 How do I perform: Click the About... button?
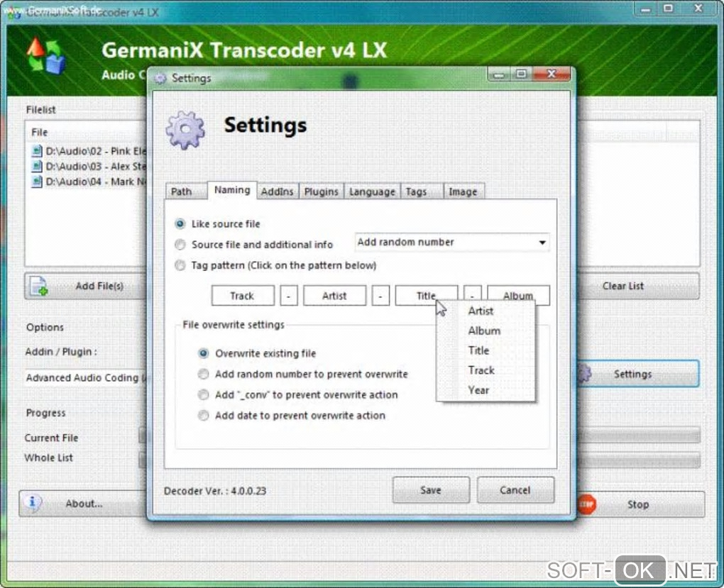(x=83, y=504)
